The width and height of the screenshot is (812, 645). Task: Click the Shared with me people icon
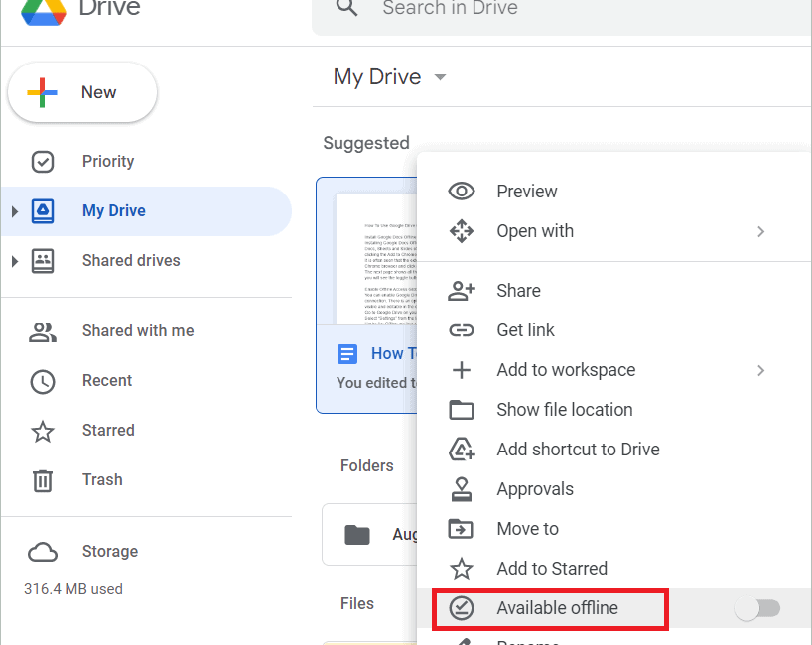pyautogui.click(x=43, y=332)
